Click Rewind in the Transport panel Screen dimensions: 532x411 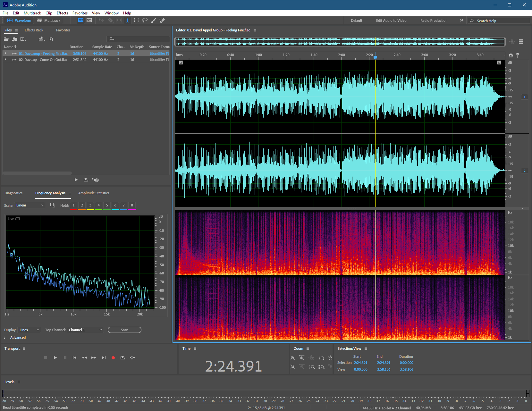coord(84,357)
